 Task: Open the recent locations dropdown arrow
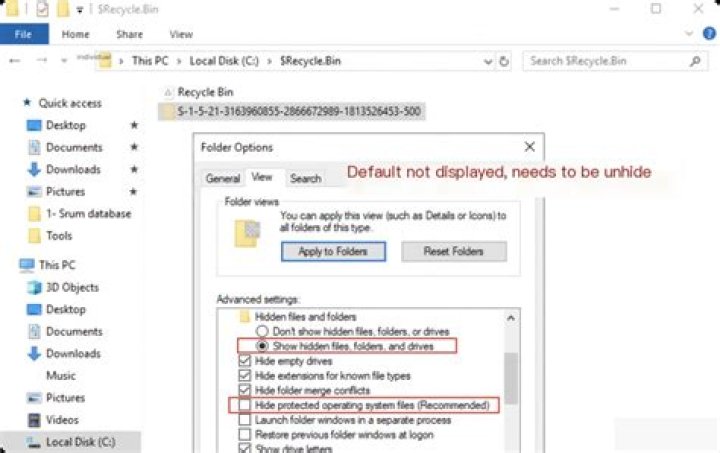pos(64,61)
